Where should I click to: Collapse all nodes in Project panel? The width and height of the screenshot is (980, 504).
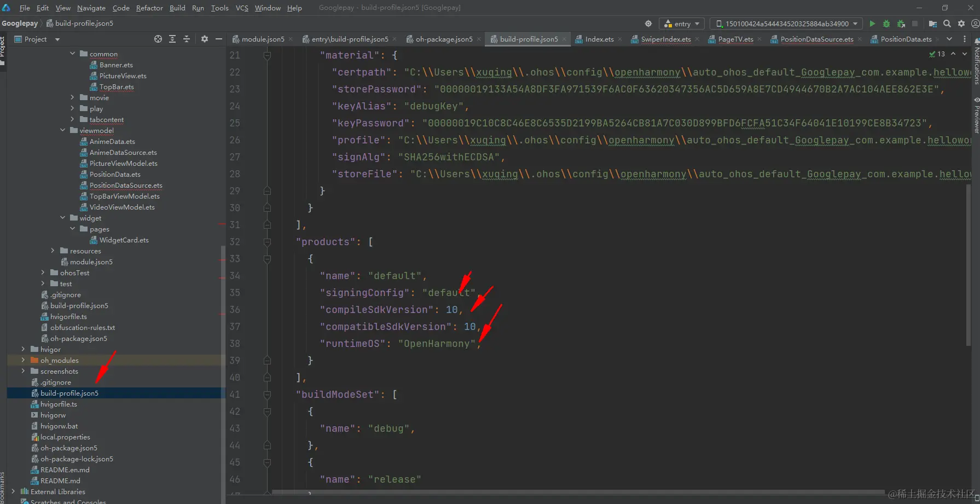coord(187,39)
